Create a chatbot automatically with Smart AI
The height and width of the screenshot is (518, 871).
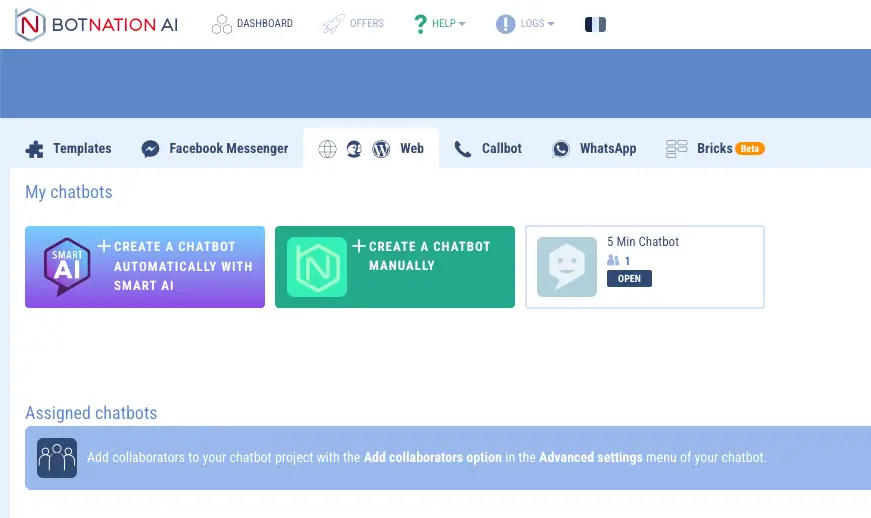(x=145, y=267)
